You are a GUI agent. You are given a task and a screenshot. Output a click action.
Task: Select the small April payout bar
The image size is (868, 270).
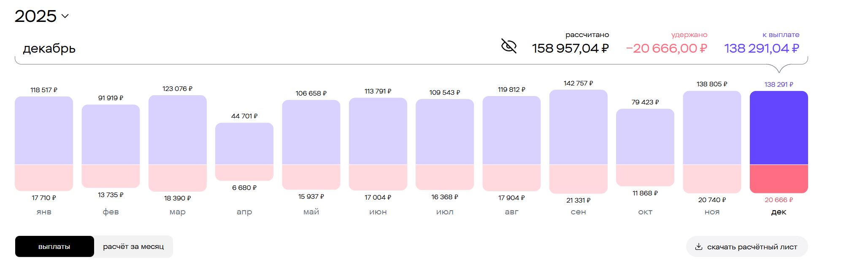(x=244, y=144)
